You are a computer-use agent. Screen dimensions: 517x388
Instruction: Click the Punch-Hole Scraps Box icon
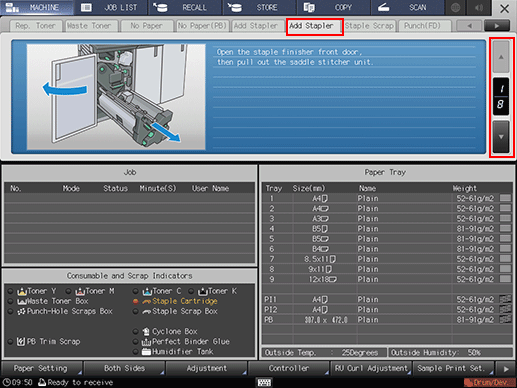[x=22, y=312]
